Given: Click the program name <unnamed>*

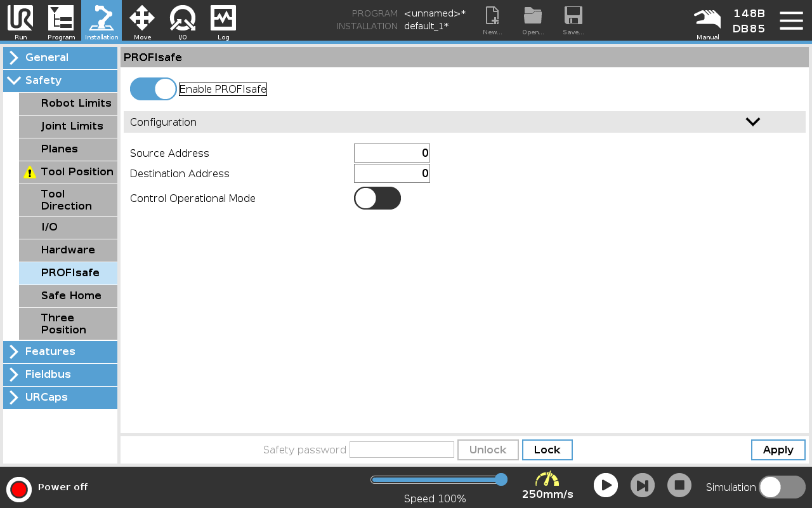Looking at the screenshot, I should coord(435,13).
